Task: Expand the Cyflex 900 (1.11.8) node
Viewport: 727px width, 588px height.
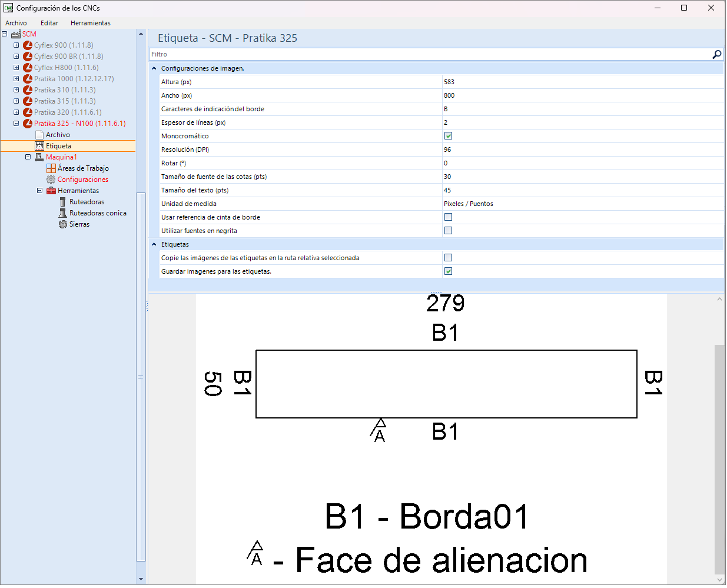Action: pos(16,45)
